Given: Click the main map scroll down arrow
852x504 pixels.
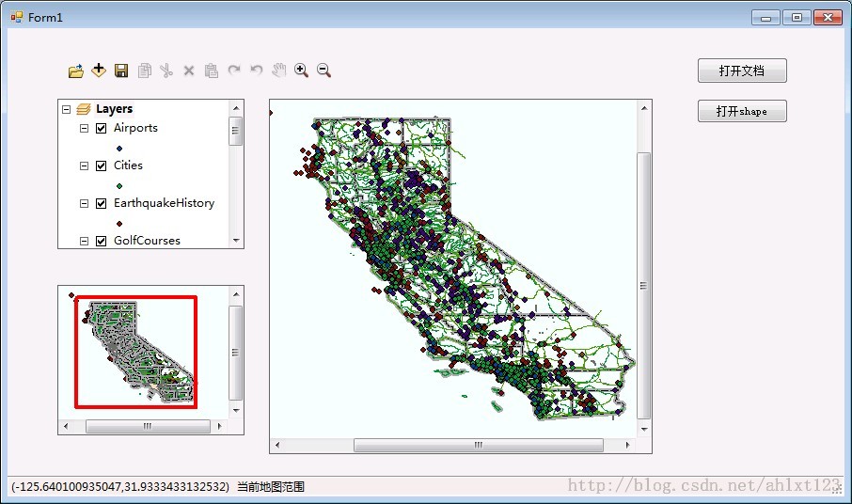Looking at the screenshot, I should tap(644, 430).
